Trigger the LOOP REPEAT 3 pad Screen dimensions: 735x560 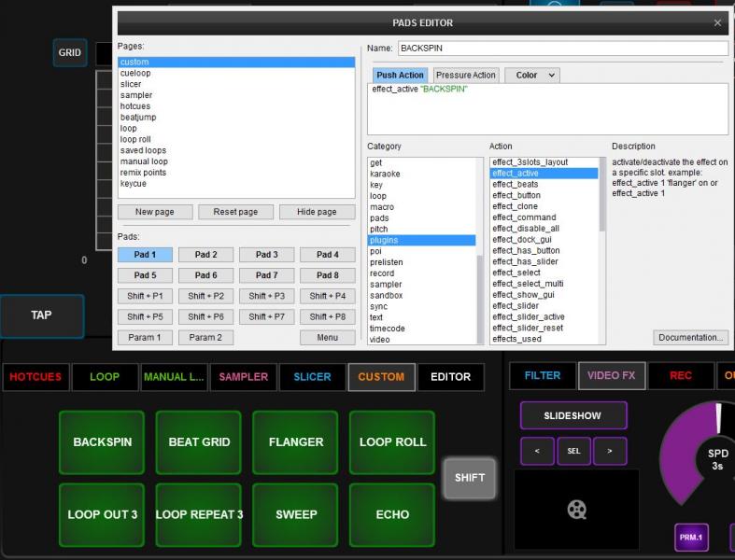pos(199,515)
